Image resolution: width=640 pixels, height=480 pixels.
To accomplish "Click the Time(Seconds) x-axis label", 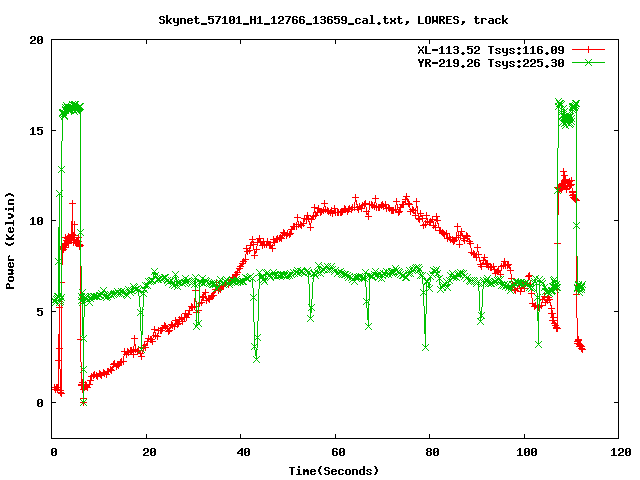I will coord(333,471).
